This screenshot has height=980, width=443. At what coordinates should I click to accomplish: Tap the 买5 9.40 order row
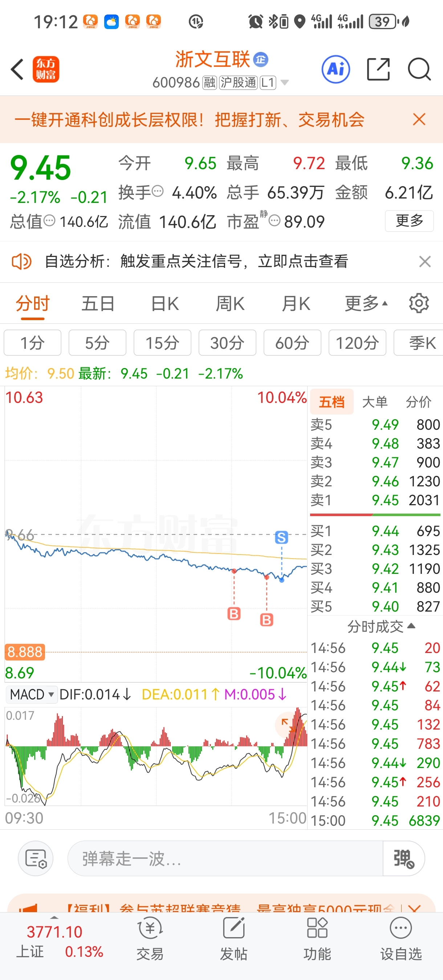click(375, 607)
